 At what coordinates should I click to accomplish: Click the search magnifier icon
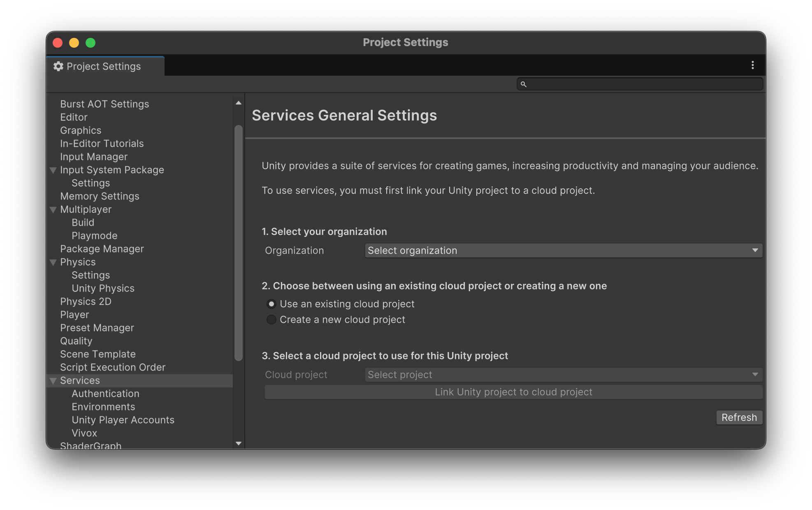(523, 84)
